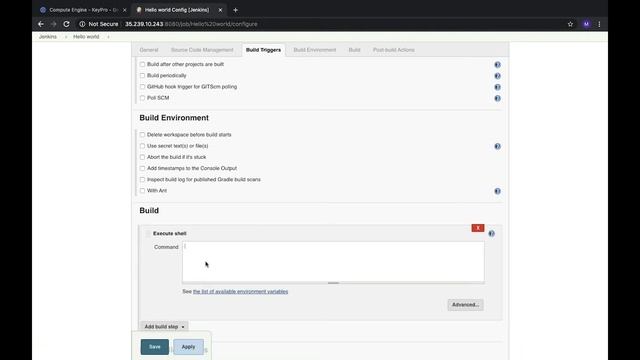Jump to the Build tab
640x360 pixels.
click(x=354, y=50)
